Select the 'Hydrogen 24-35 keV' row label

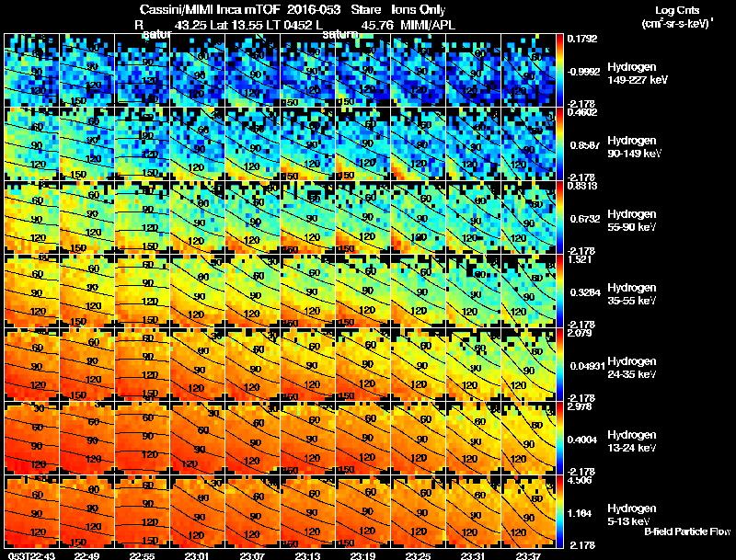[632, 368]
